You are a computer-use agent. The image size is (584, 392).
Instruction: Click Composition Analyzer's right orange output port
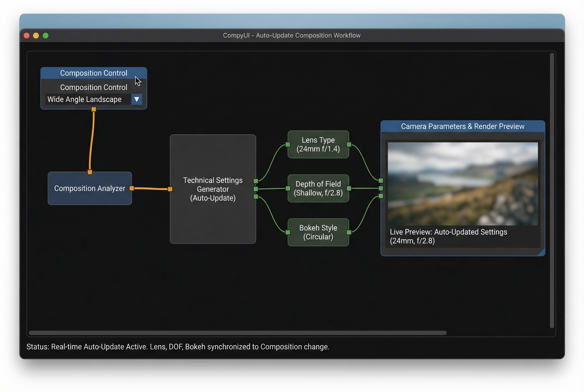[x=131, y=188]
